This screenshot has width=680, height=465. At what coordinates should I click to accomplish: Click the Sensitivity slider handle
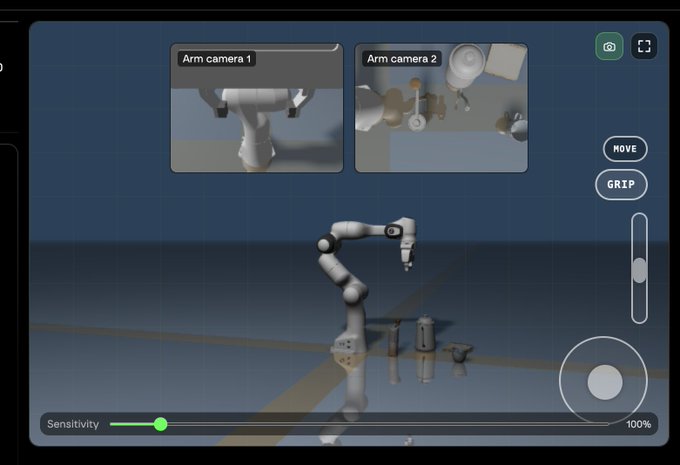click(x=160, y=424)
